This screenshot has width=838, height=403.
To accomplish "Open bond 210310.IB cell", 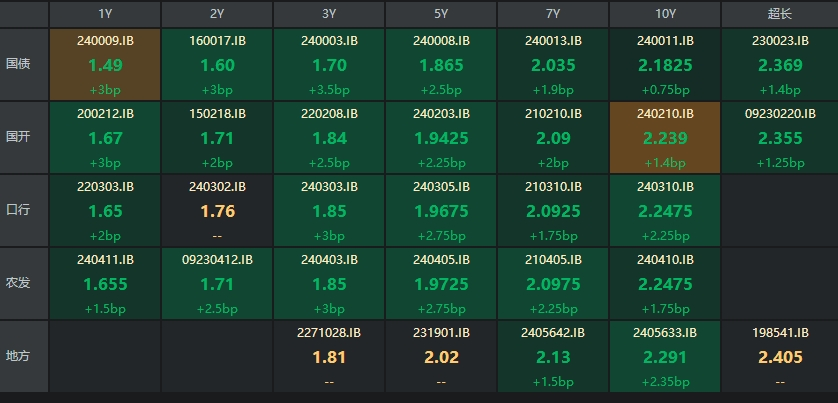I will [x=553, y=210].
